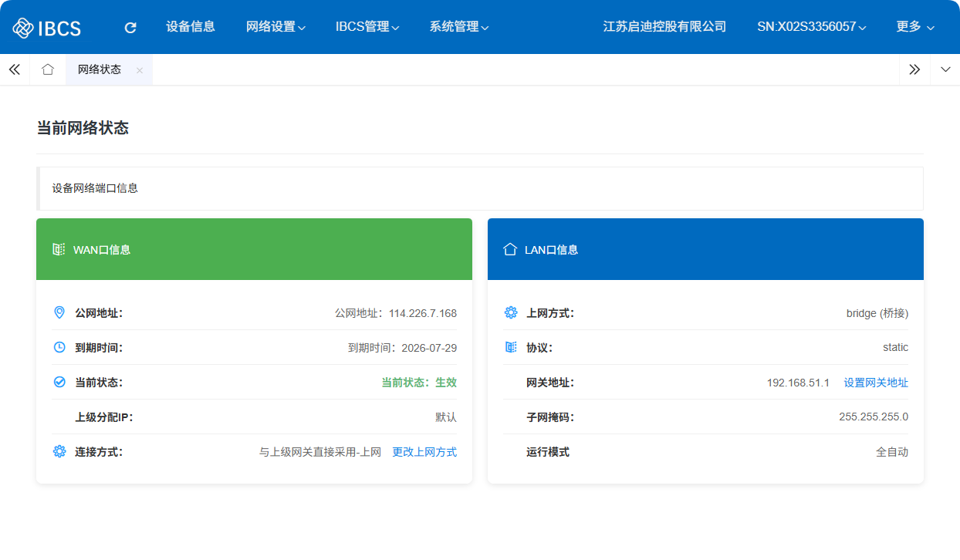Click the gear icon beside 连接方式
The image size is (960, 560).
coord(59,451)
